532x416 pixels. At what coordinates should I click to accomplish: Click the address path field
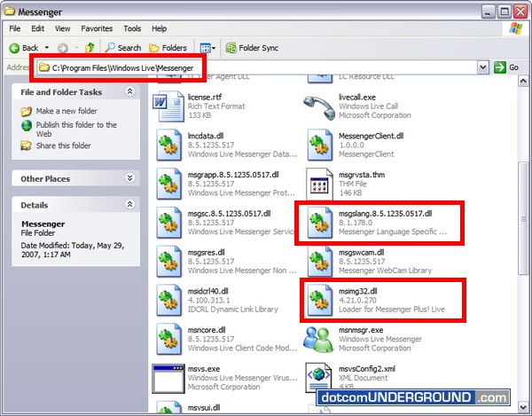(x=256, y=67)
